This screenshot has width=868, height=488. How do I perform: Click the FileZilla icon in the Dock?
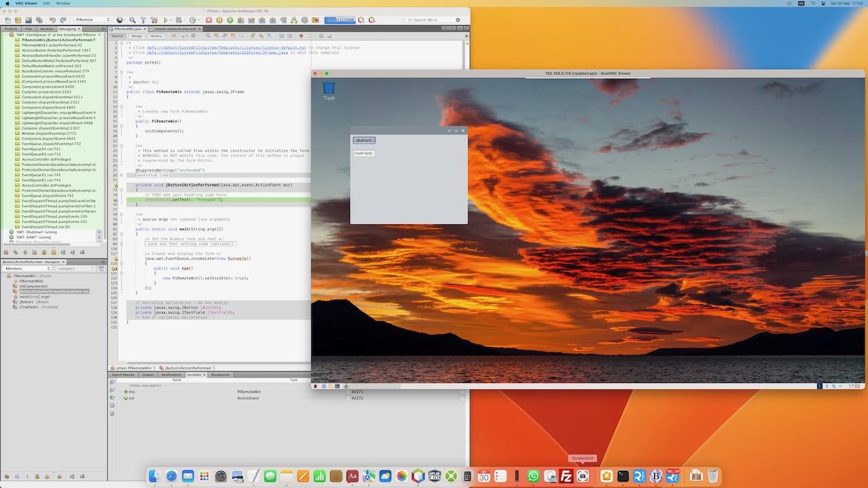(x=567, y=476)
